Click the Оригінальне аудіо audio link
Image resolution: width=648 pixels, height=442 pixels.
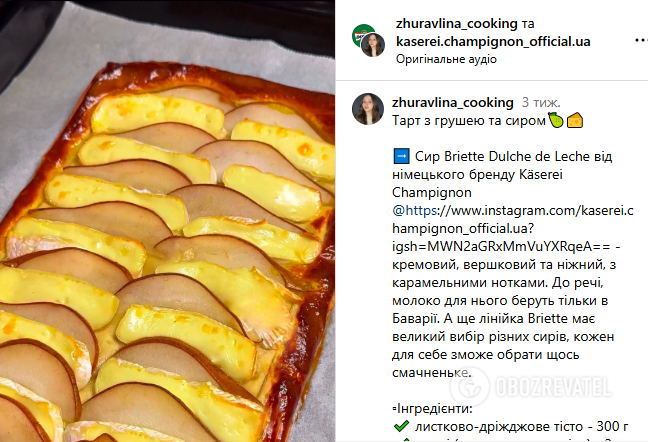tap(446, 59)
